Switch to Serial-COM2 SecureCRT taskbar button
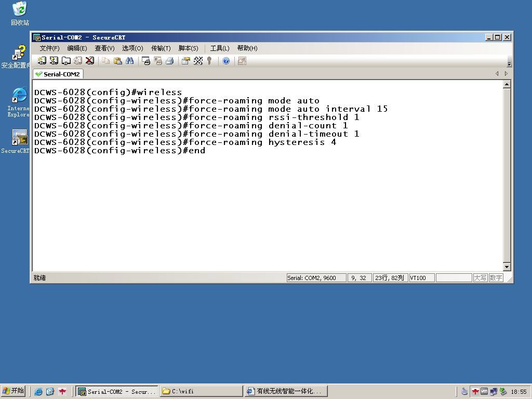 (x=117, y=391)
